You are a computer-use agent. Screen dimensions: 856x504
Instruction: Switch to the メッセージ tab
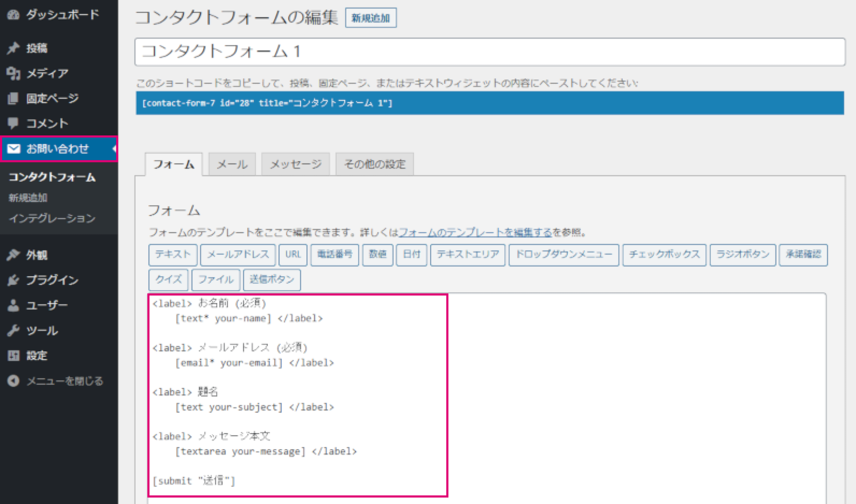[x=296, y=164]
